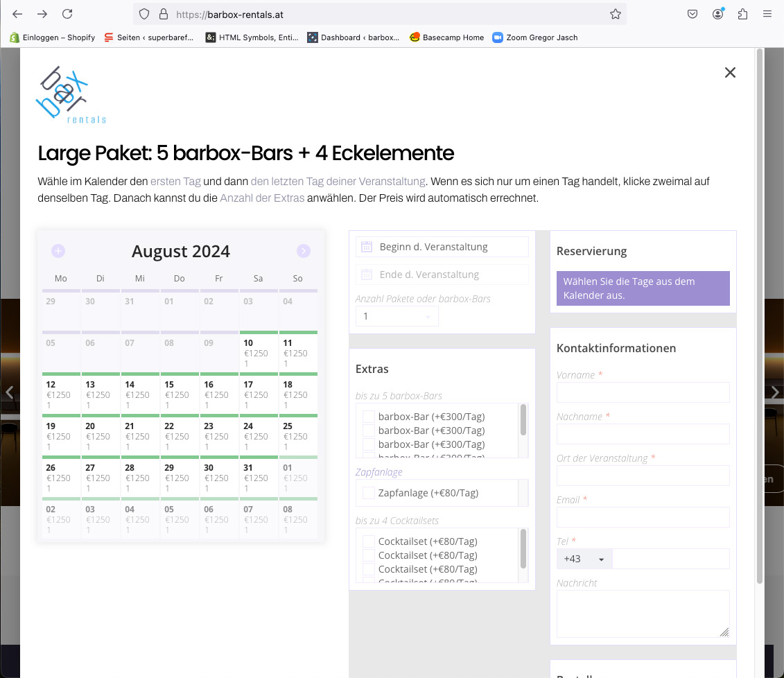Click the Zapfanlage heading link

[x=378, y=472]
